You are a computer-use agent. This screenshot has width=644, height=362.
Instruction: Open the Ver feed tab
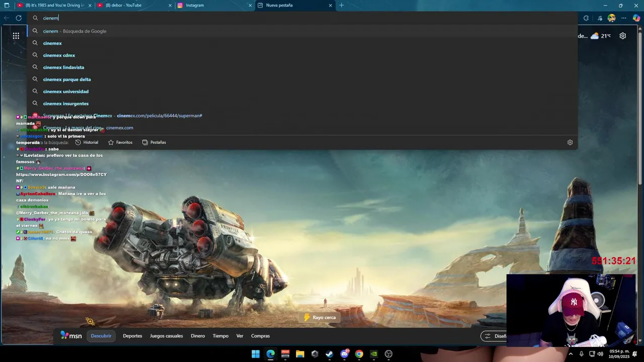pyautogui.click(x=240, y=336)
